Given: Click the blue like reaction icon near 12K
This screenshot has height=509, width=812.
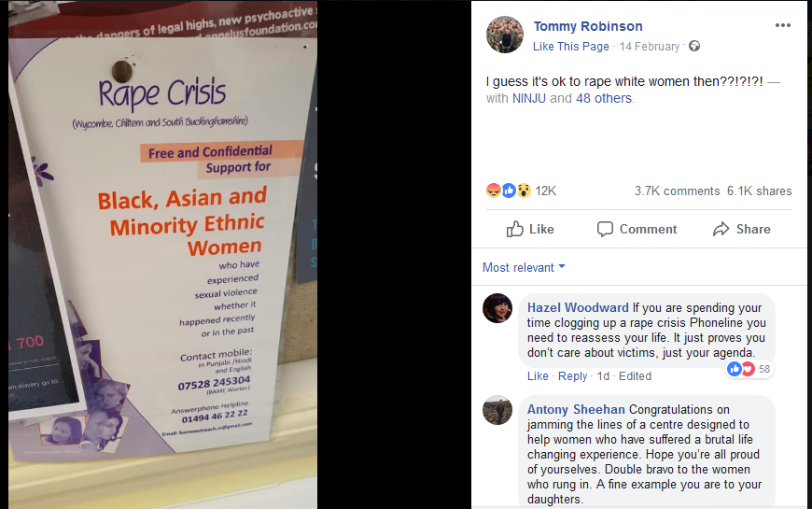Looking at the screenshot, I should tap(509, 191).
